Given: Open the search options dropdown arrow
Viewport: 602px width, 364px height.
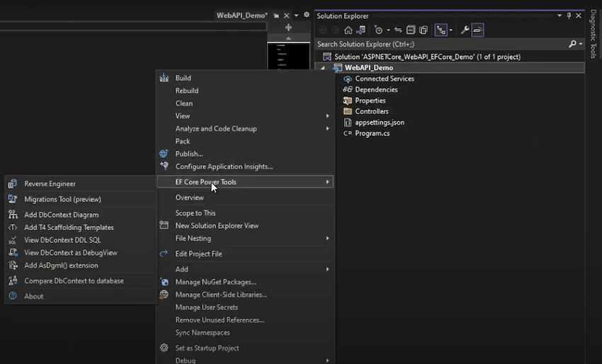Looking at the screenshot, I should click(581, 44).
